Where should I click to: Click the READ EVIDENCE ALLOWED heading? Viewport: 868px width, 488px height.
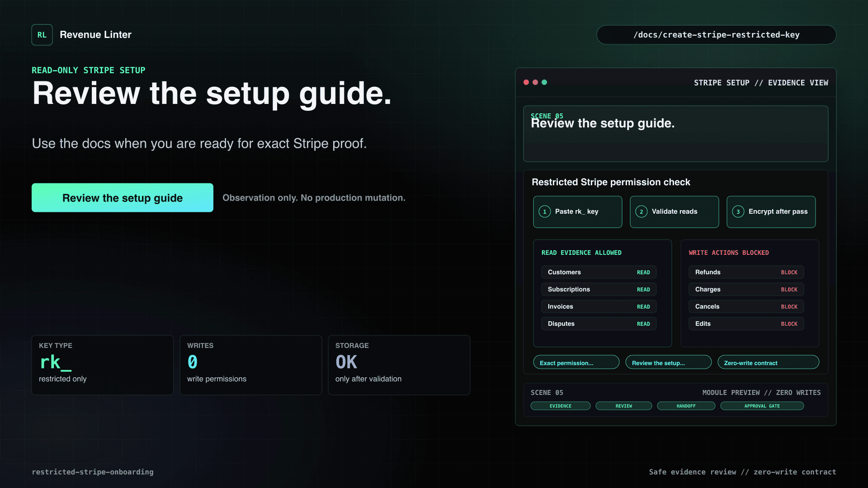click(581, 253)
